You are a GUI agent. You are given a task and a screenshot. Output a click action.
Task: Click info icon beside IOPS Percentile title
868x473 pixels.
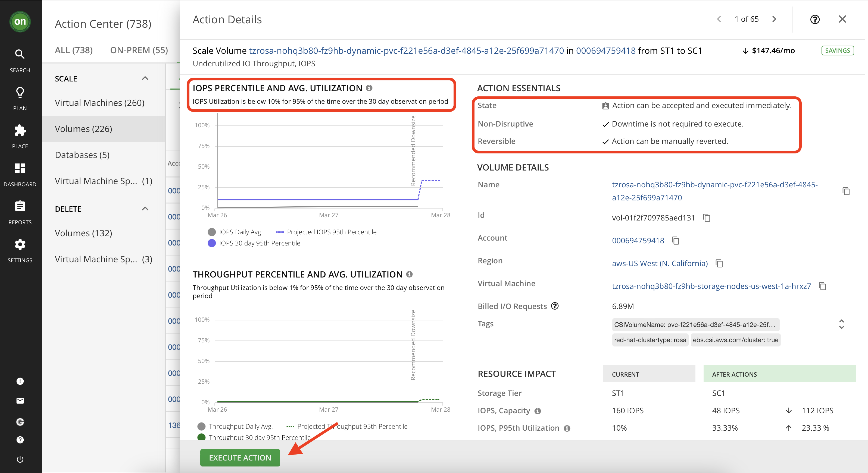pos(369,88)
